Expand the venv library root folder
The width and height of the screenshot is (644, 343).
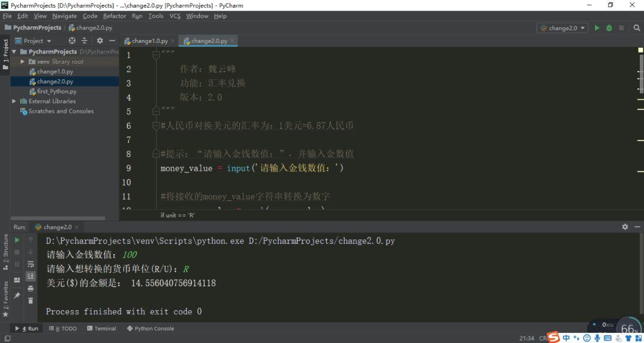[x=23, y=61]
